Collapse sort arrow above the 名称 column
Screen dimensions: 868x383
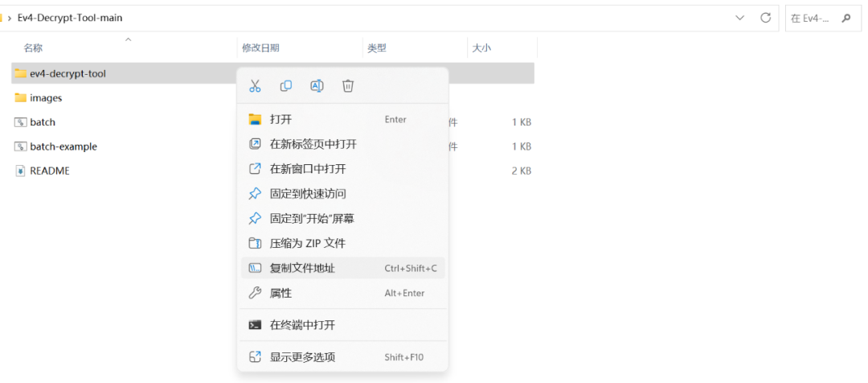pos(128,39)
